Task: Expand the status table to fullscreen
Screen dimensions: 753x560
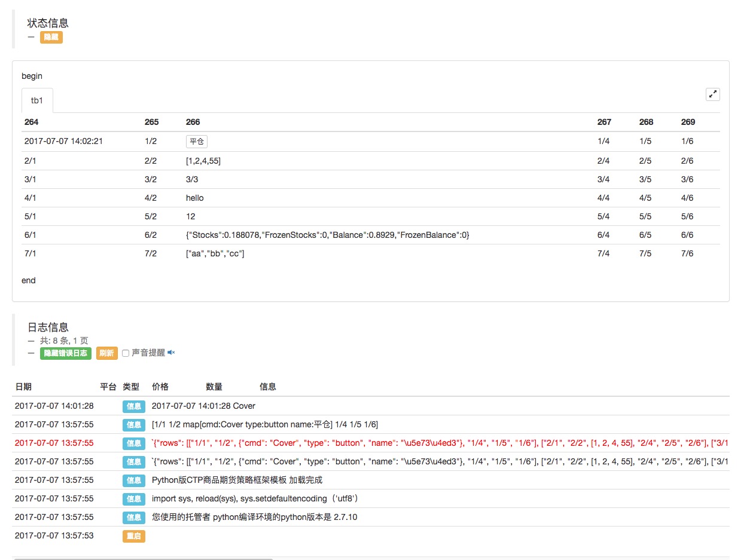Action: click(712, 94)
